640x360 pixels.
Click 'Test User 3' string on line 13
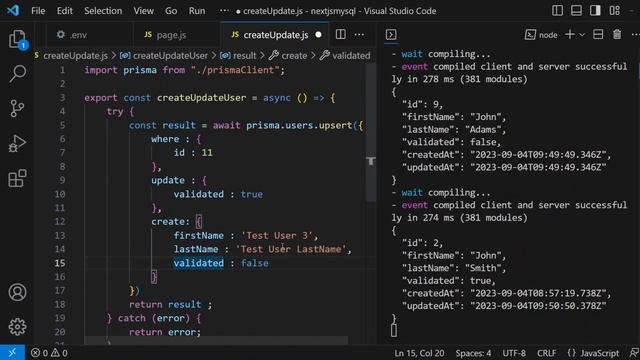click(x=277, y=236)
